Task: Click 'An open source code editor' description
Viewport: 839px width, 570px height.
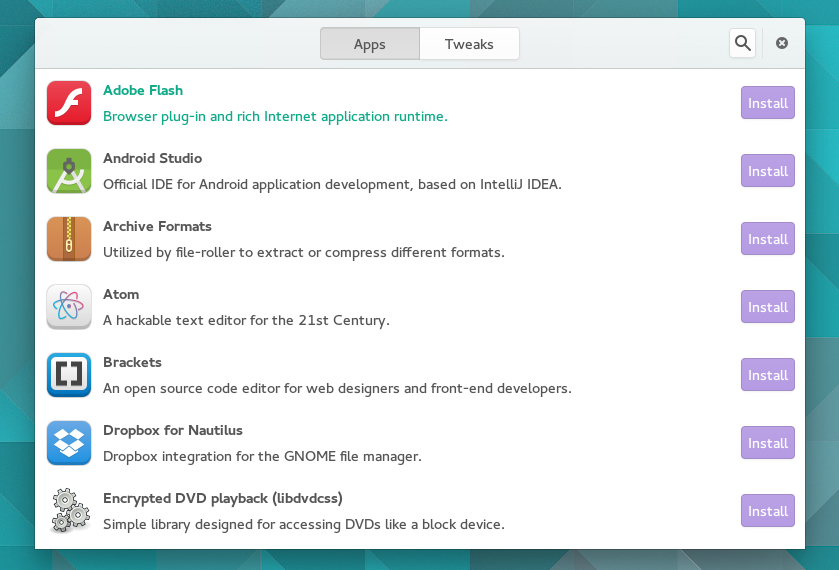Action: (337, 389)
